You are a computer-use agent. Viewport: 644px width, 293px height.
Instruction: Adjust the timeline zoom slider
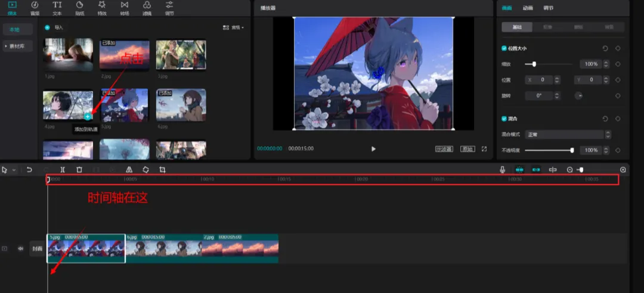click(580, 169)
